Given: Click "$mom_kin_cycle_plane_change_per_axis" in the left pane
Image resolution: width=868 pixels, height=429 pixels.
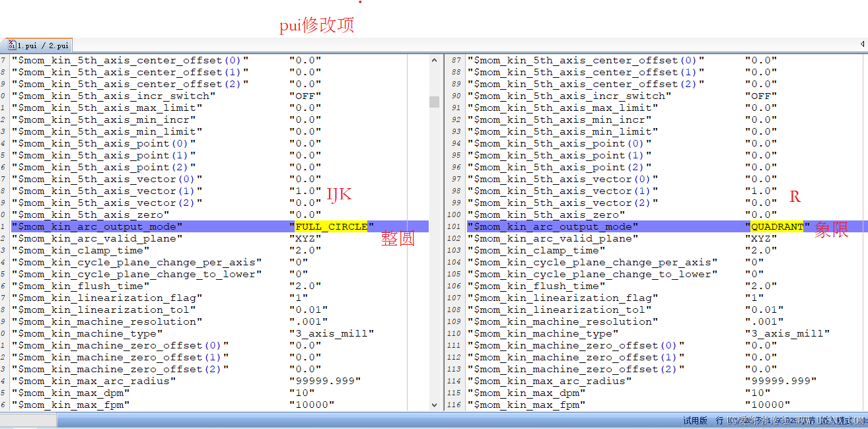Looking at the screenshot, I should pos(137,262).
